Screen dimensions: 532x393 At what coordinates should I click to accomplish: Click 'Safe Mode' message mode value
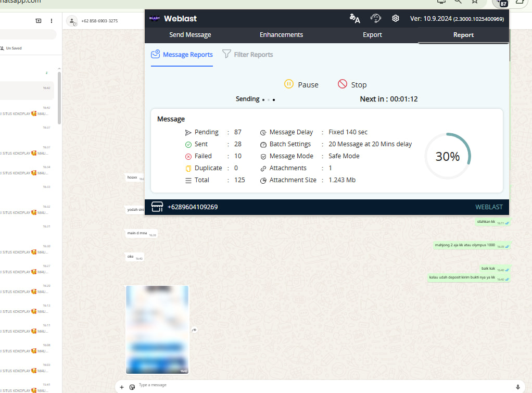[344, 156]
